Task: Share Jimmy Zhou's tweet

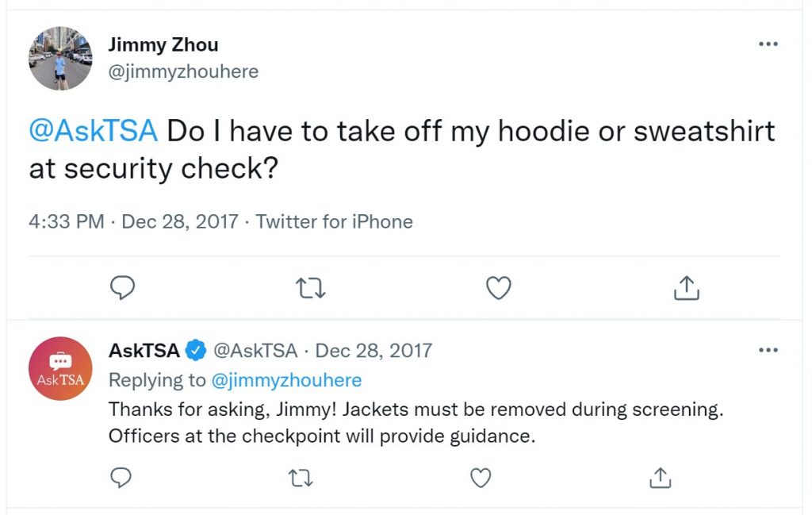Action: coord(686,288)
